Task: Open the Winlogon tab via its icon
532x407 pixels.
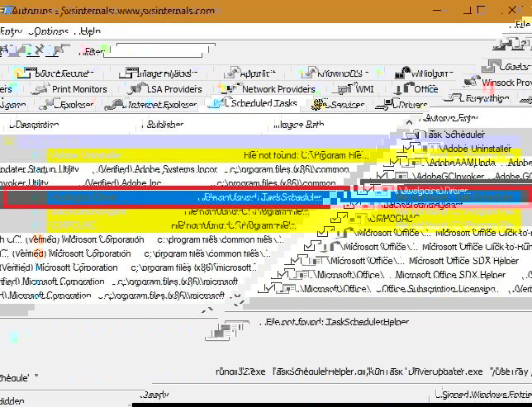Action: (403, 73)
